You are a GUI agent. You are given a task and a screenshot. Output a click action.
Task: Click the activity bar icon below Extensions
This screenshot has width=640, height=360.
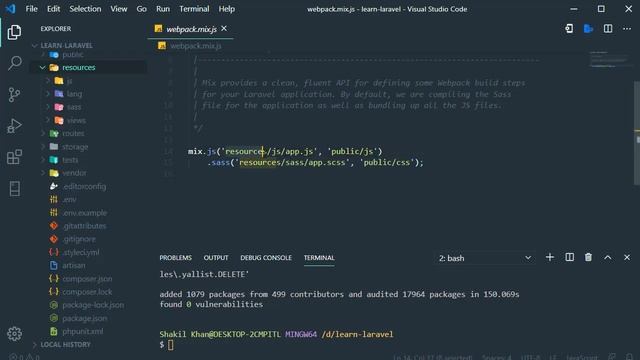14,189
